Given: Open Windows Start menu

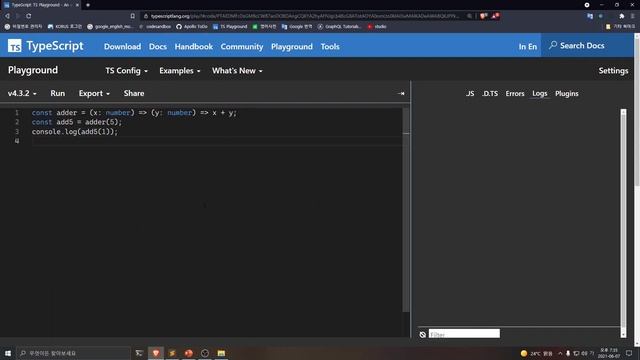Looking at the screenshot, I should click(x=8, y=353).
